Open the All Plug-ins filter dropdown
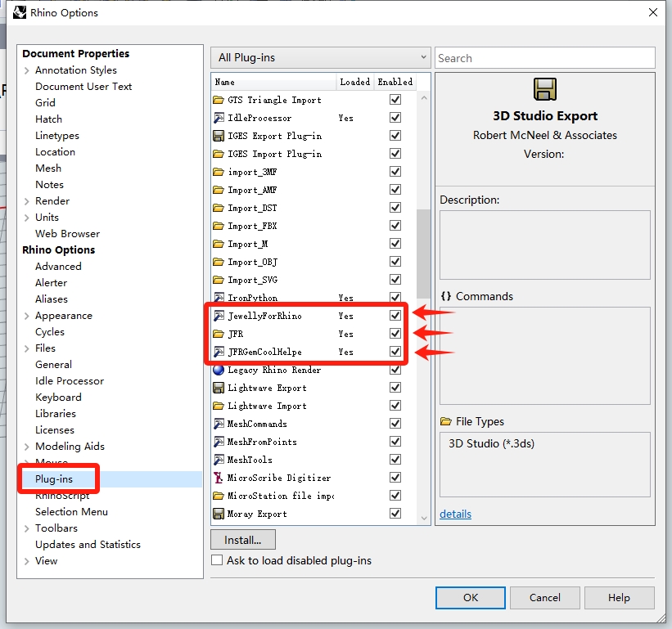Image resolution: width=672 pixels, height=629 pixels. coord(321,57)
